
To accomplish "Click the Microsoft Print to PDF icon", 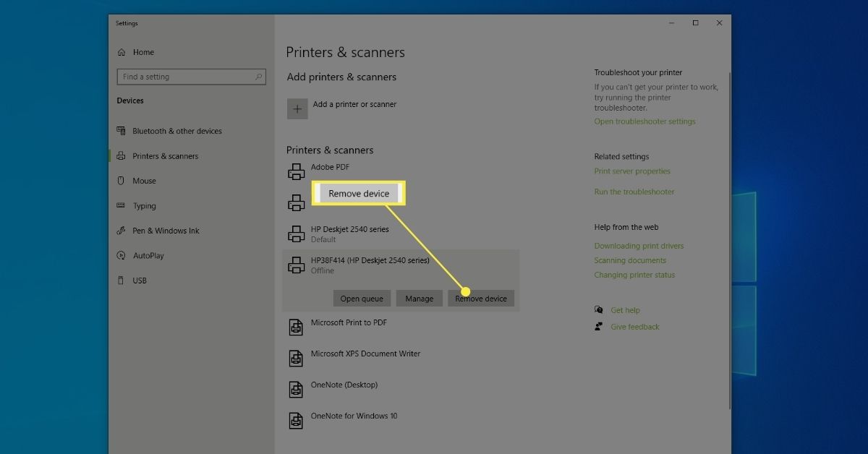I will click(x=297, y=327).
